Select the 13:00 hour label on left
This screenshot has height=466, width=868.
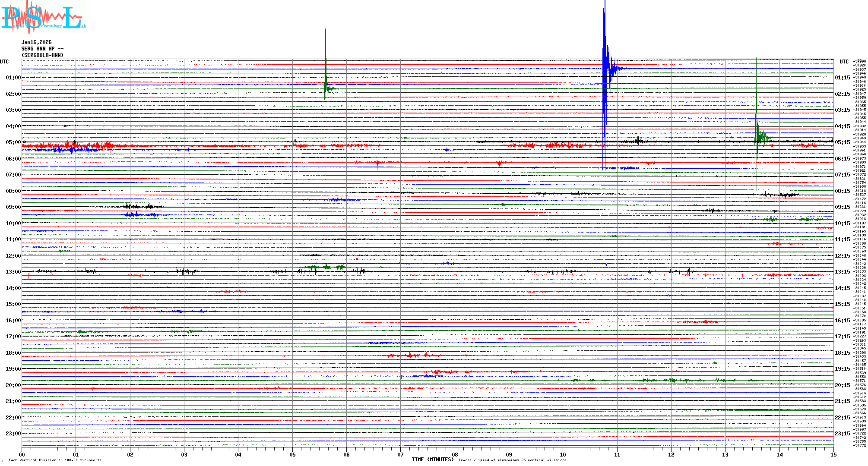point(13,272)
